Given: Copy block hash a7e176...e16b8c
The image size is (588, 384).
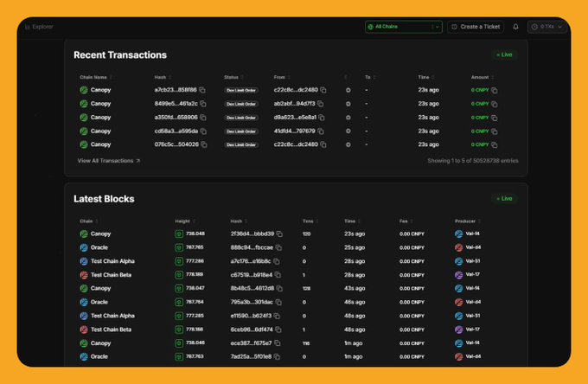Looking at the screenshot, I should click(277, 261).
